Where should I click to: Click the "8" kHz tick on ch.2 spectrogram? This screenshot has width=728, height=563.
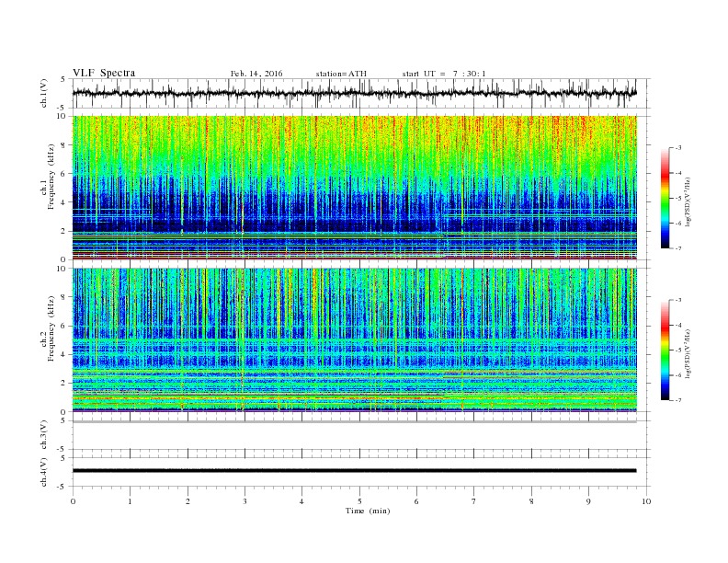[64, 297]
